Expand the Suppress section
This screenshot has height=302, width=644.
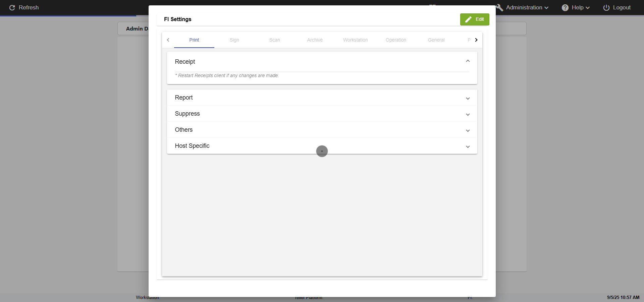468,114
